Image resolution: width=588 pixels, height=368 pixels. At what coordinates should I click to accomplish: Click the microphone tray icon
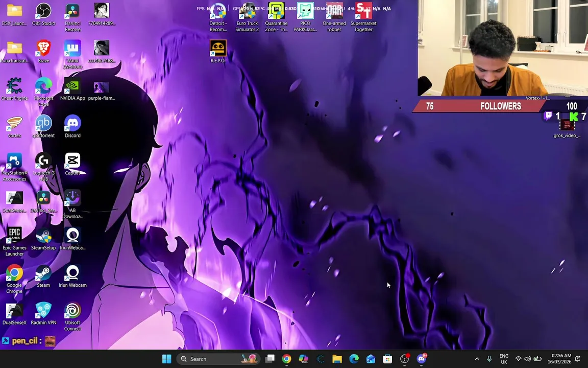click(x=489, y=359)
